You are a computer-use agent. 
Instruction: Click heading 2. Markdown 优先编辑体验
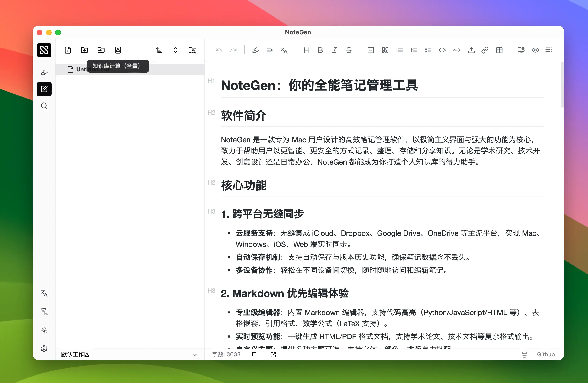(285, 294)
